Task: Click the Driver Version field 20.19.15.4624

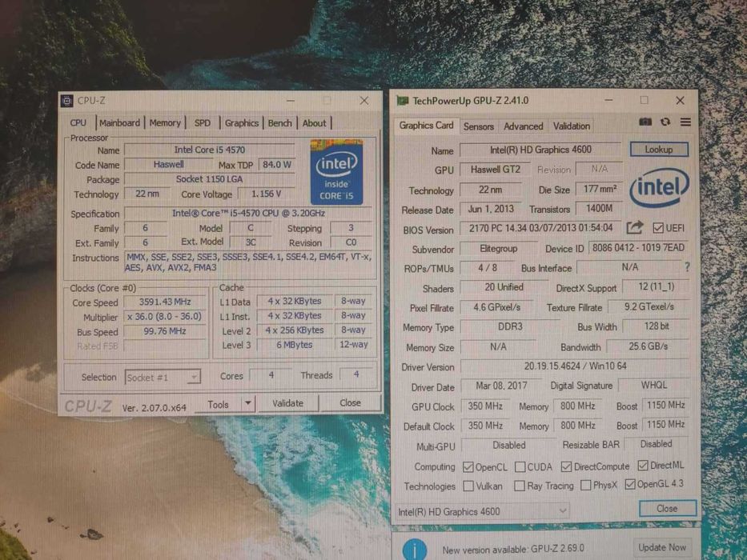Action: (x=575, y=366)
